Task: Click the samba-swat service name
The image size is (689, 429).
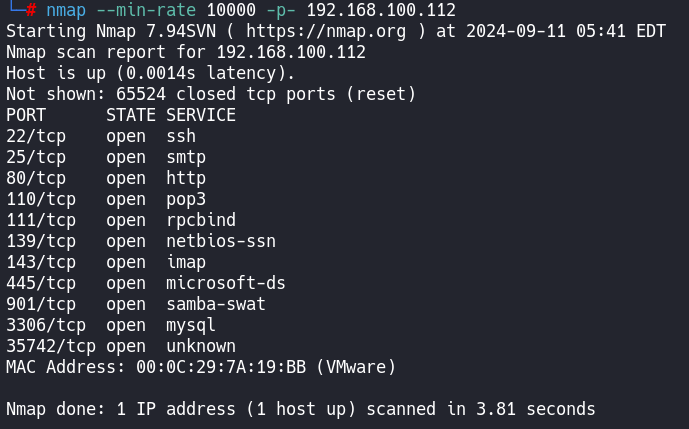Action: click(215, 304)
